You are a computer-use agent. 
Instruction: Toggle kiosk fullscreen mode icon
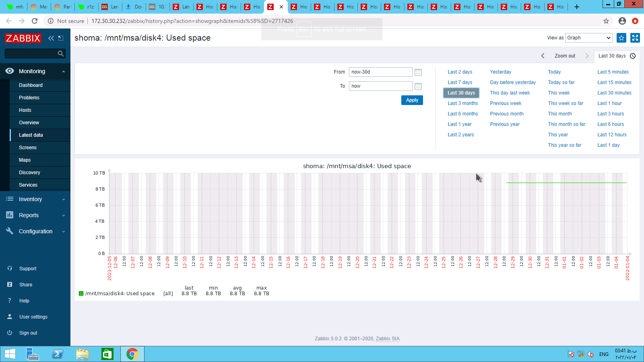coord(635,38)
